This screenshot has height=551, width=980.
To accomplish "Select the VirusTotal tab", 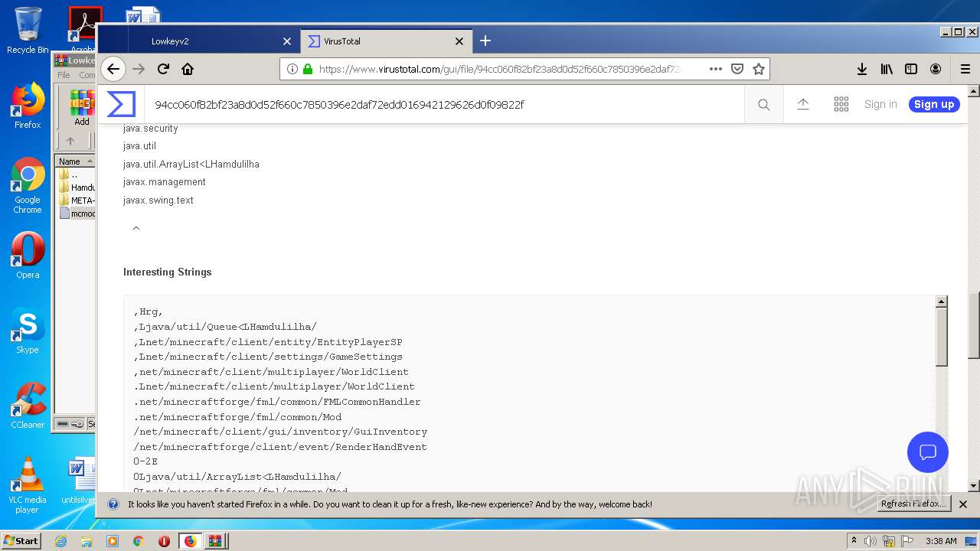I will (x=386, y=41).
